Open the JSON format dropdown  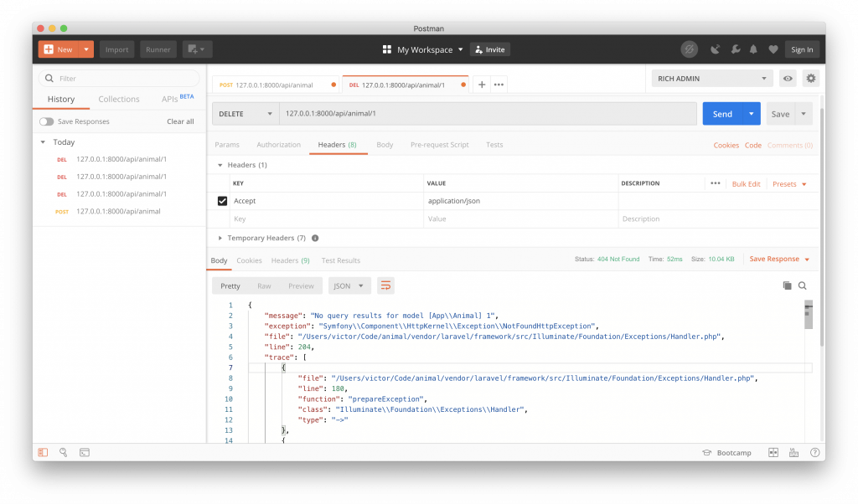pos(349,285)
